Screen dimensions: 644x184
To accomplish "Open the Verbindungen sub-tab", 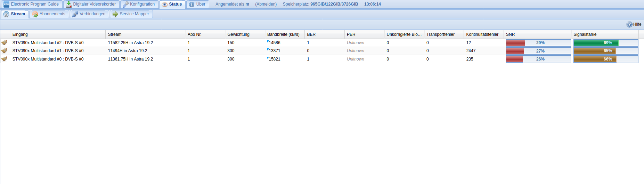I will (89, 14).
